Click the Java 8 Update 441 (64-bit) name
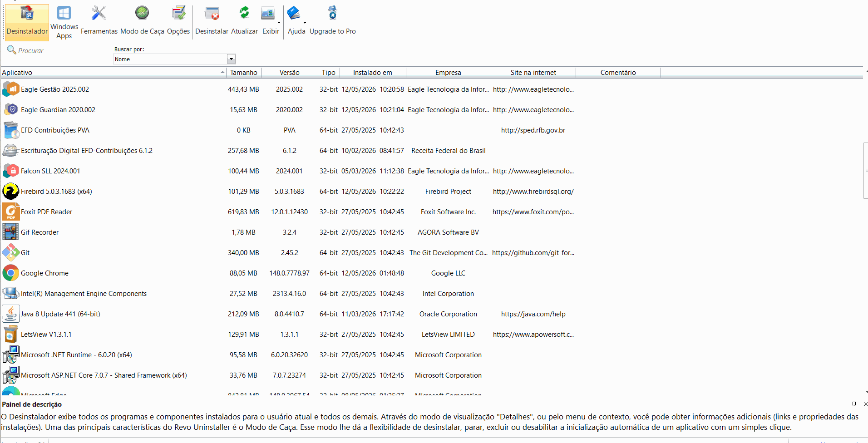868x443 pixels. tap(60, 314)
